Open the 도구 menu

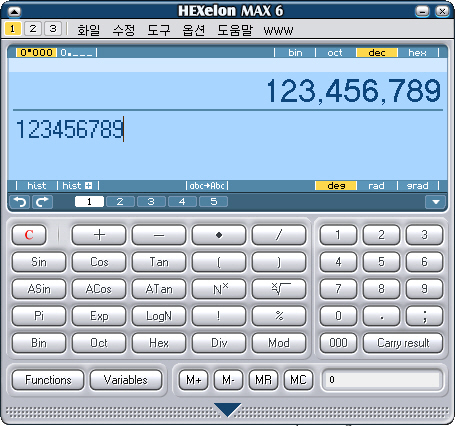point(159,30)
